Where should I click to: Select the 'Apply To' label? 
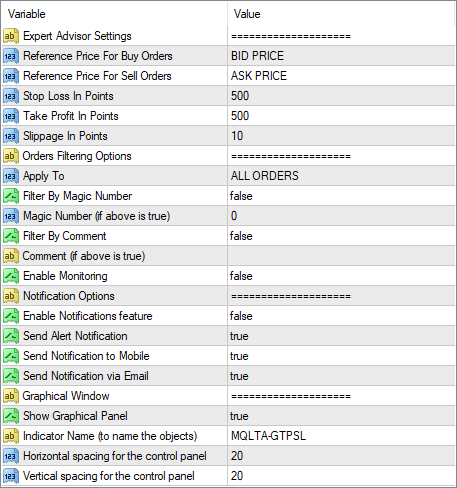(x=44, y=176)
